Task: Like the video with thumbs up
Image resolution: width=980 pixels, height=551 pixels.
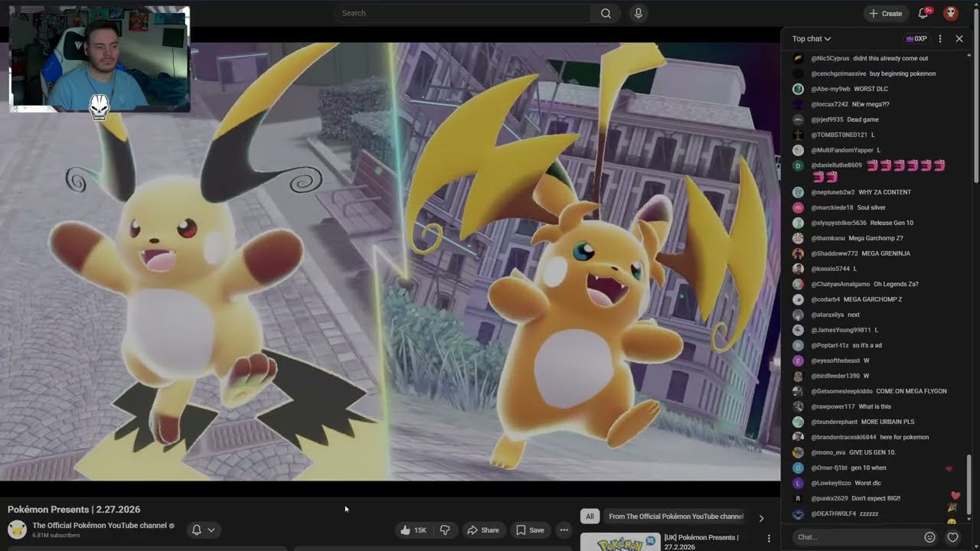Action: [x=413, y=530]
